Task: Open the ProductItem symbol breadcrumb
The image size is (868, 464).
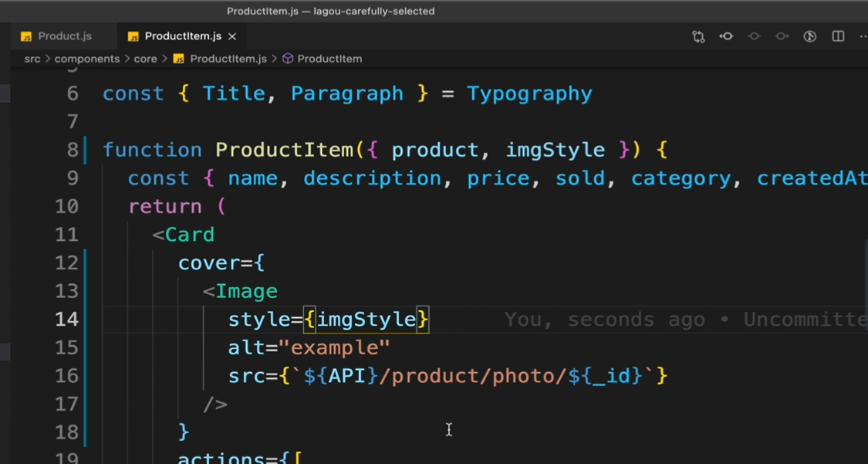Action: 329,59
